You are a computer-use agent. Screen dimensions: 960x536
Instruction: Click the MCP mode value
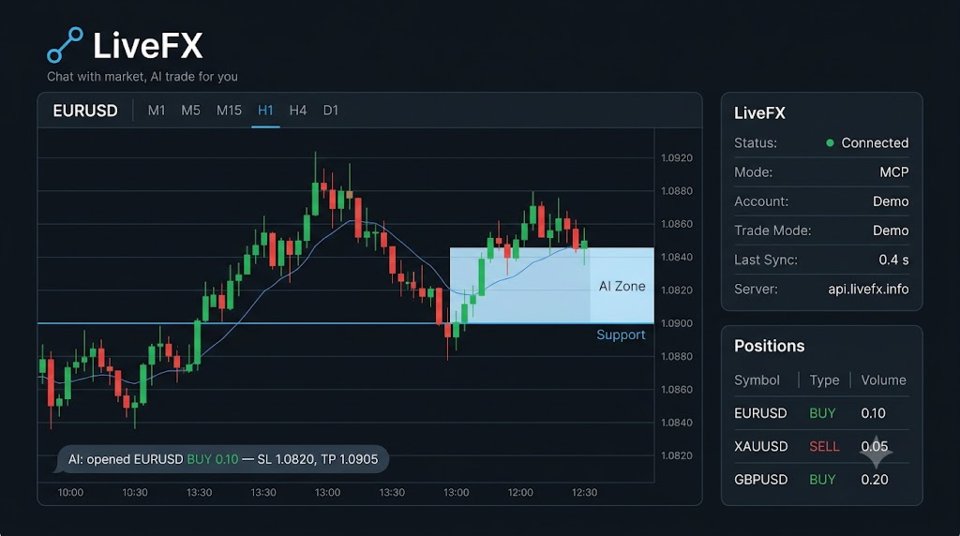click(894, 172)
